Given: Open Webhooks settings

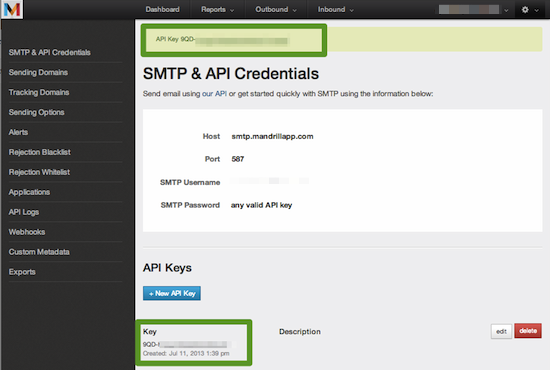Looking at the screenshot, I should [27, 233].
